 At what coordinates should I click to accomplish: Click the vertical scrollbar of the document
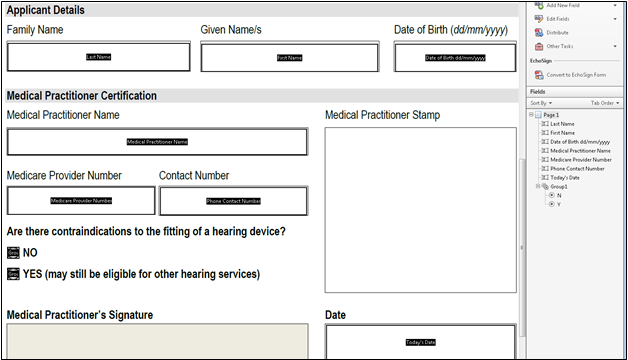pyautogui.click(x=521, y=248)
